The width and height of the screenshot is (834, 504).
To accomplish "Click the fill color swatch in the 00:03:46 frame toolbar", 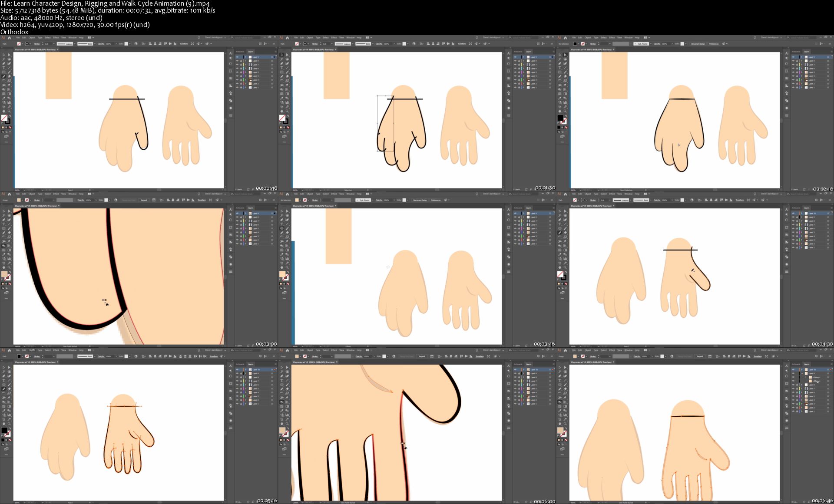I will coord(282,274).
